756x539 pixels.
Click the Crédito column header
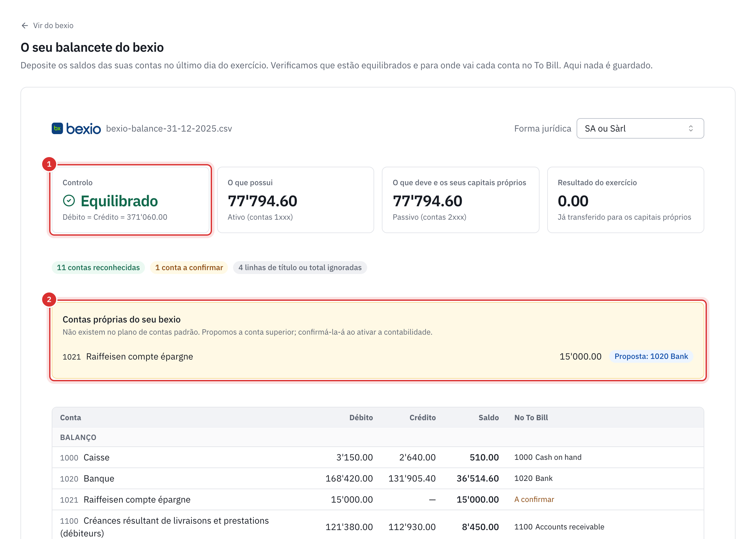[x=422, y=418]
